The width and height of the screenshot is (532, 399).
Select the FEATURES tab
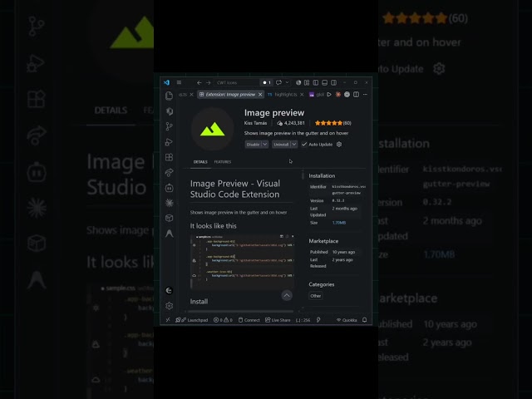(223, 162)
